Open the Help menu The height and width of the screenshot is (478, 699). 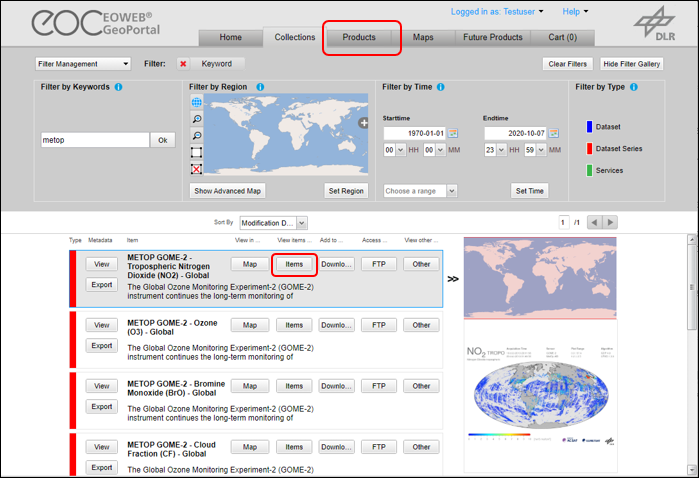(x=575, y=12)
